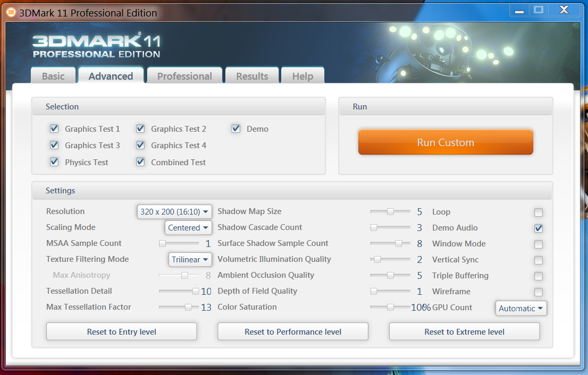Click the Max Tessellation Factor slider
Image resolution: width=588 pixels, height=375 pixels.
pos(179,307)
